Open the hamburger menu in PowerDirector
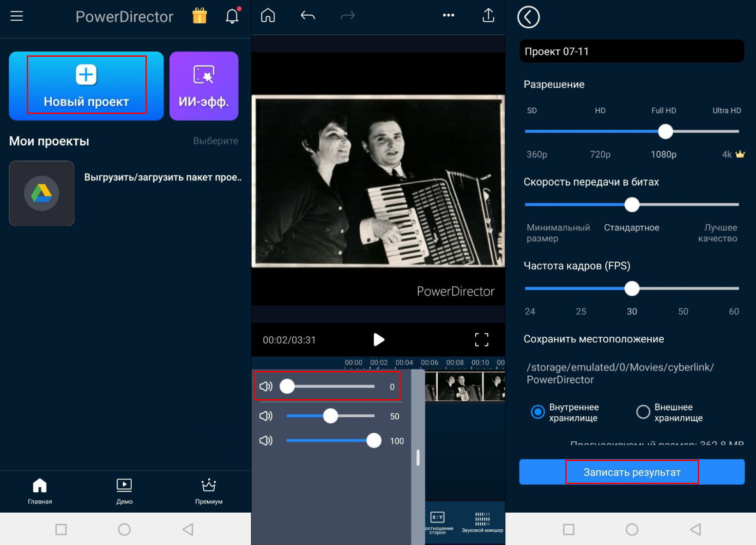Image resolution: width=756 pixels, height=545 pixels. [17, 16]
